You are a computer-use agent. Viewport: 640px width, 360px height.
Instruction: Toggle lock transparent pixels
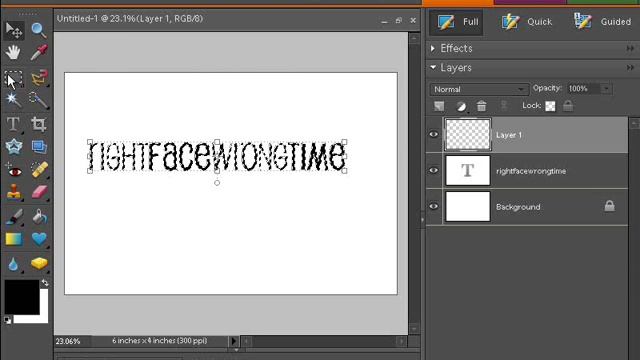(x=550, y=106)
